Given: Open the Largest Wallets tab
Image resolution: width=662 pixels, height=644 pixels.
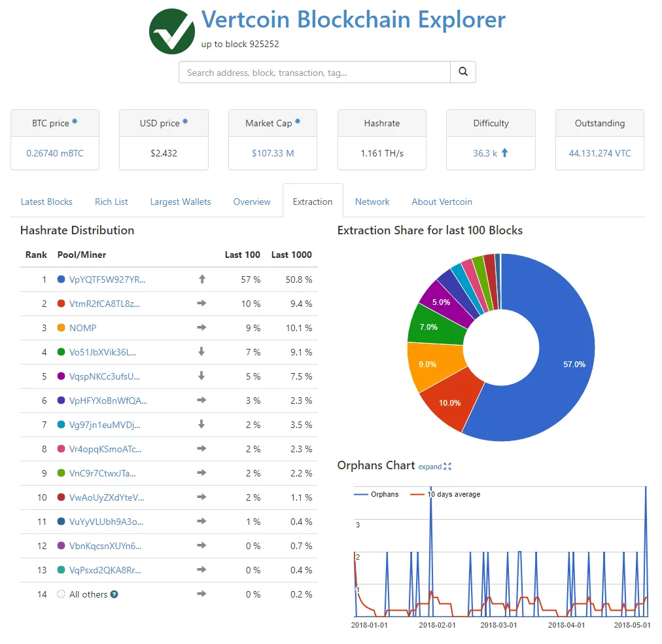Looking at the screenshot, I should [x=181, y=202].
